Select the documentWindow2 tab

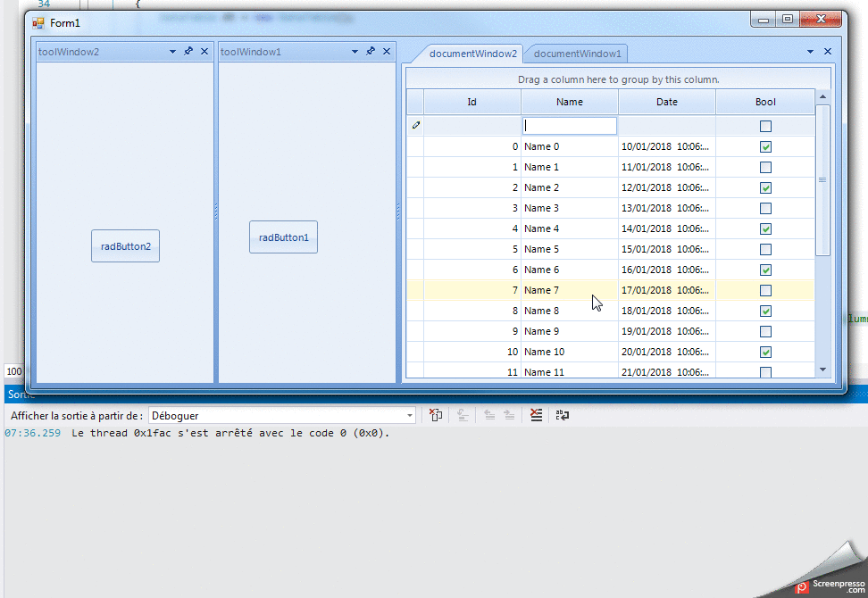(x=472, y=54)
